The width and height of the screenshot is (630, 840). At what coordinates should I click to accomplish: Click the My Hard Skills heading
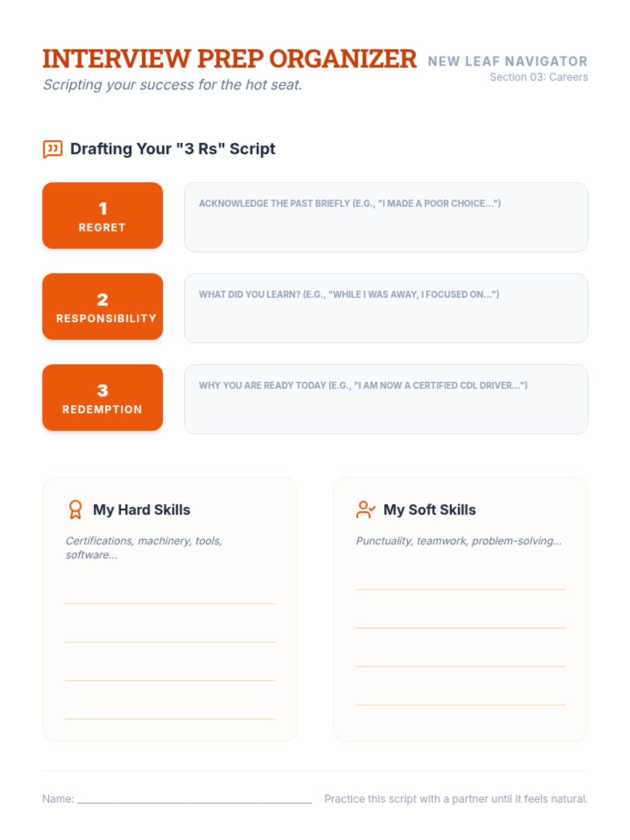141,510
